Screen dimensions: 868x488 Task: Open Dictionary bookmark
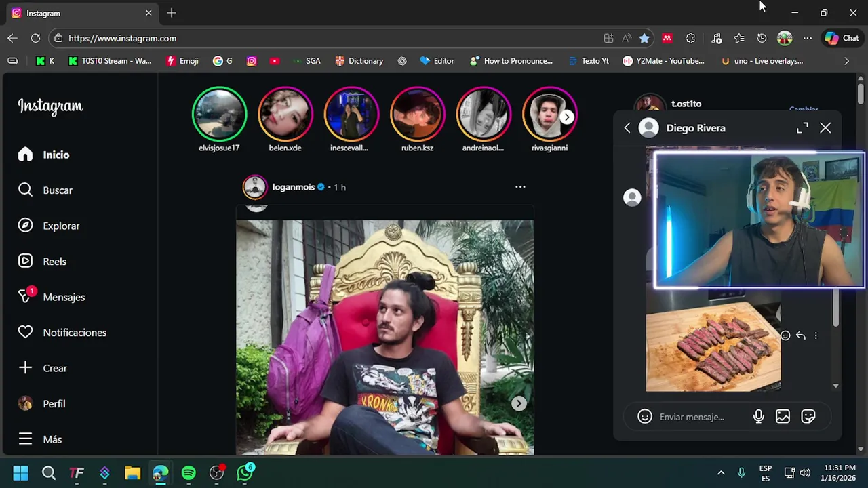359,61
